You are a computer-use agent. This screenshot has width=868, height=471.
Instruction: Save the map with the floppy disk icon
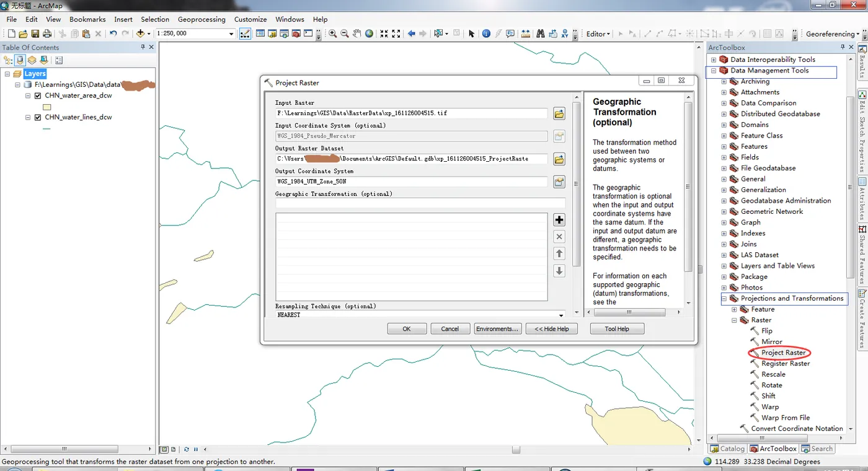coord(35,33)
